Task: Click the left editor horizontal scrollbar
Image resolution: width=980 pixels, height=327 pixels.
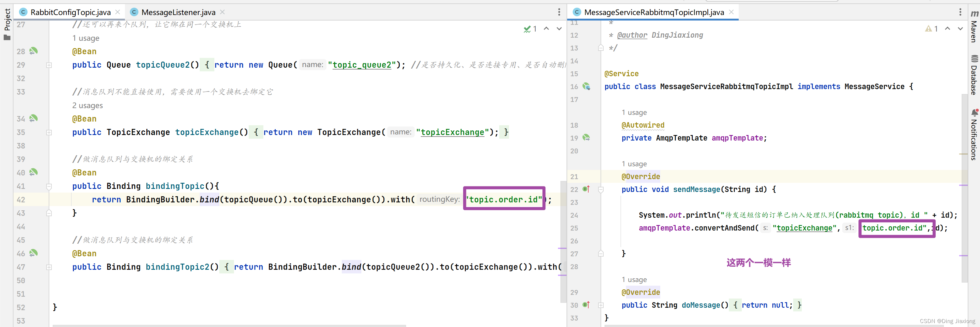Action: point(229,325)
